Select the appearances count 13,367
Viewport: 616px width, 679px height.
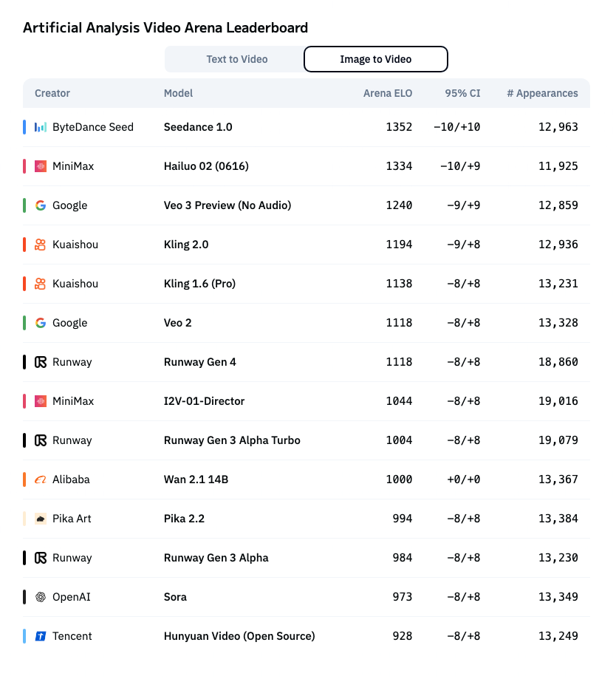coord(558,480)
